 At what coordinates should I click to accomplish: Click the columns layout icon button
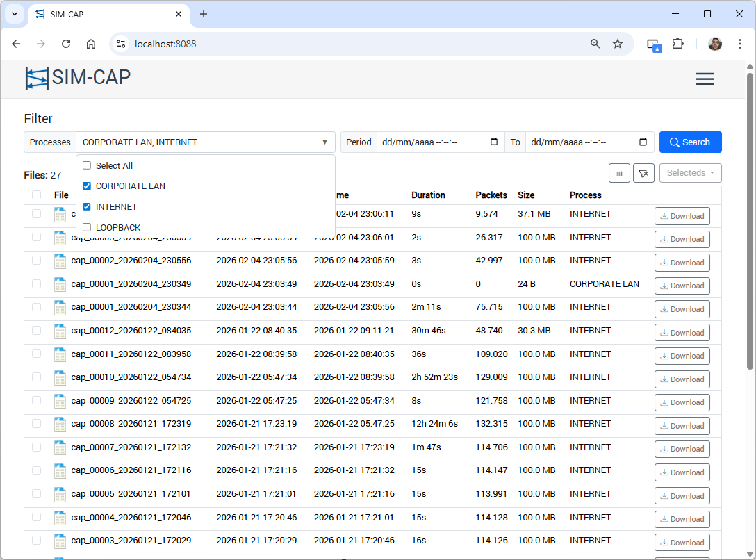pos(619,173)
